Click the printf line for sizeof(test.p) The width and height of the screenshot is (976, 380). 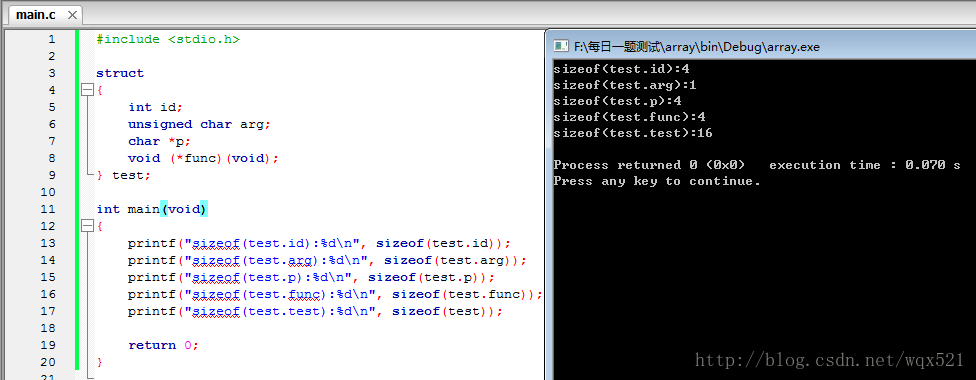[x=311, y=277]
